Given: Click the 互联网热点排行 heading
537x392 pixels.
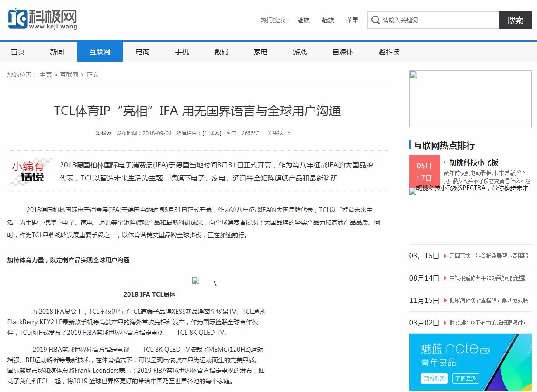Looking at the screenshot, I should point(444,146).
